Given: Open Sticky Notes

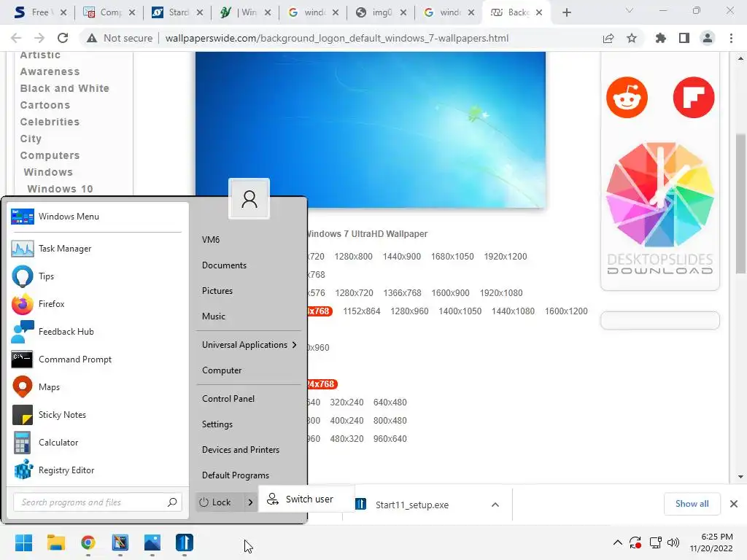Looking at the screenshot, I should click(x=98, y=415).
